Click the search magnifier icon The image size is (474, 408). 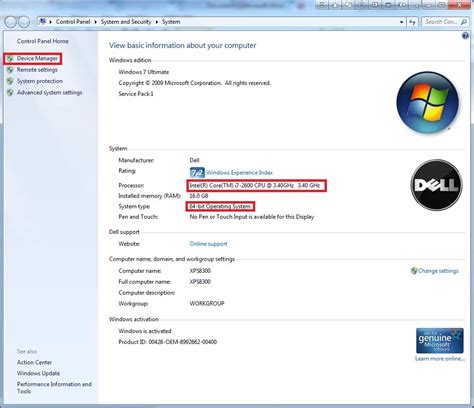(464, 22)
